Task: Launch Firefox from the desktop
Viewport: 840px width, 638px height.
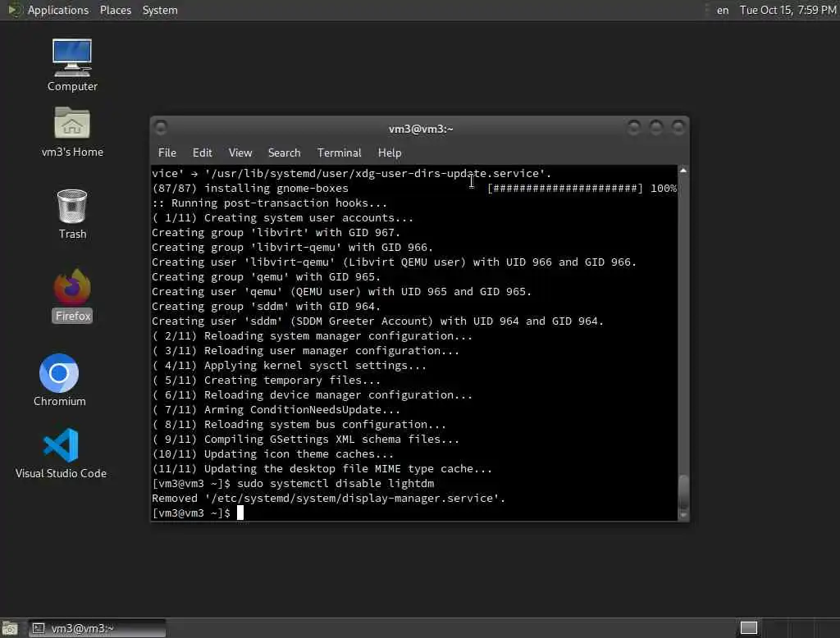Action: click(x=73, y=296)
